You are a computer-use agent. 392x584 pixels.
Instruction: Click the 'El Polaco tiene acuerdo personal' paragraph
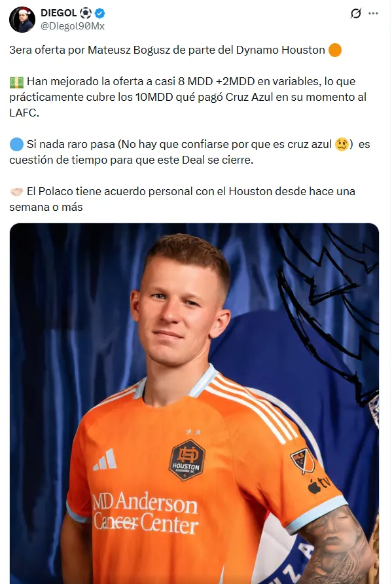183,199
